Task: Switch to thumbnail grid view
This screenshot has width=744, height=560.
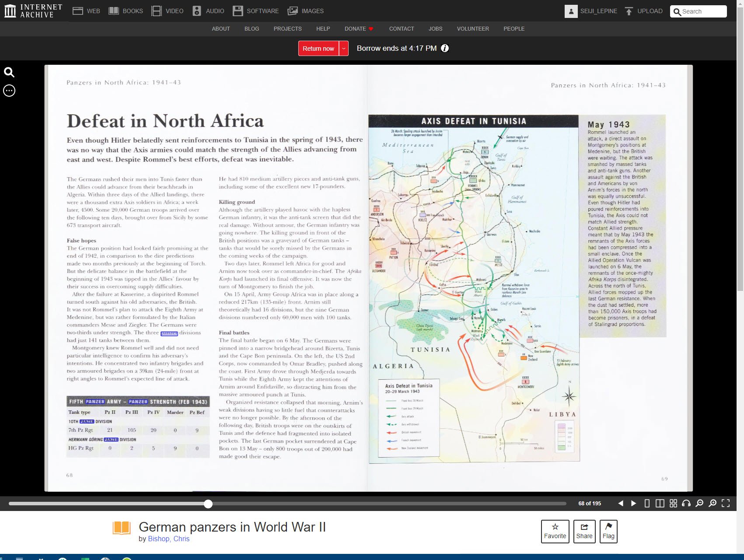Action: tap(673, 504)
